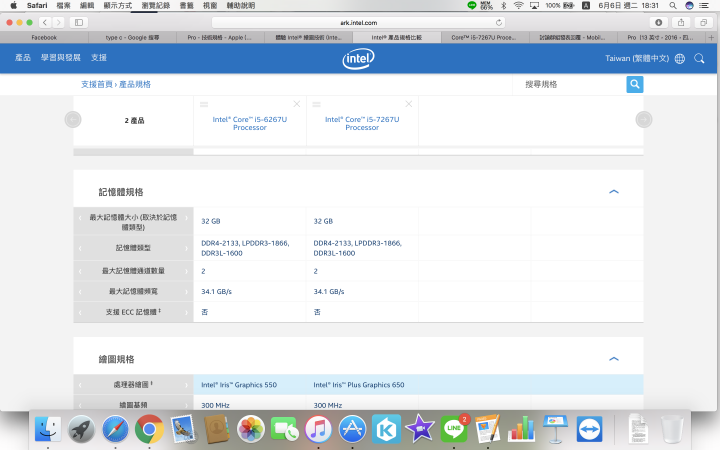The height and width of the screenshot is (450, 720).
Task: Open the 編輯 menu
Action: pos(87,6)
